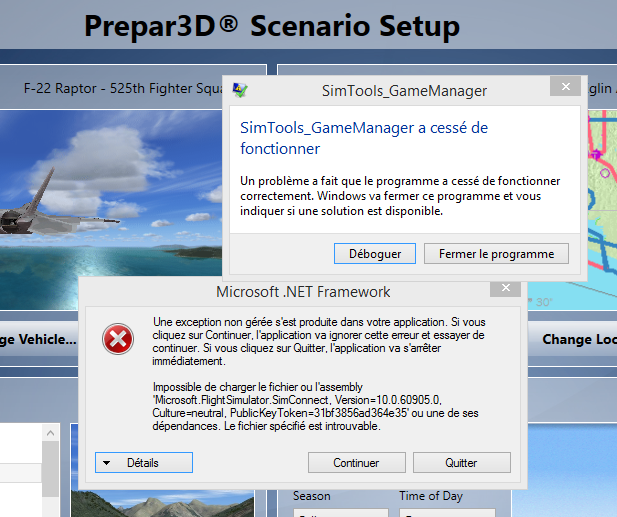
Task: Click the 'Season' label
Action: 312,496
